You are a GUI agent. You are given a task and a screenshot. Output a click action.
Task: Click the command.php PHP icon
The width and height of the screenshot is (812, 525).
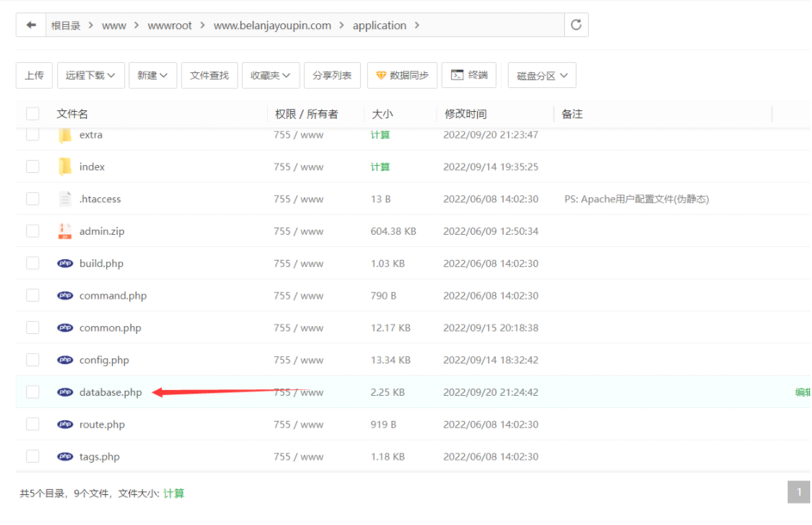tap(65, 296)
